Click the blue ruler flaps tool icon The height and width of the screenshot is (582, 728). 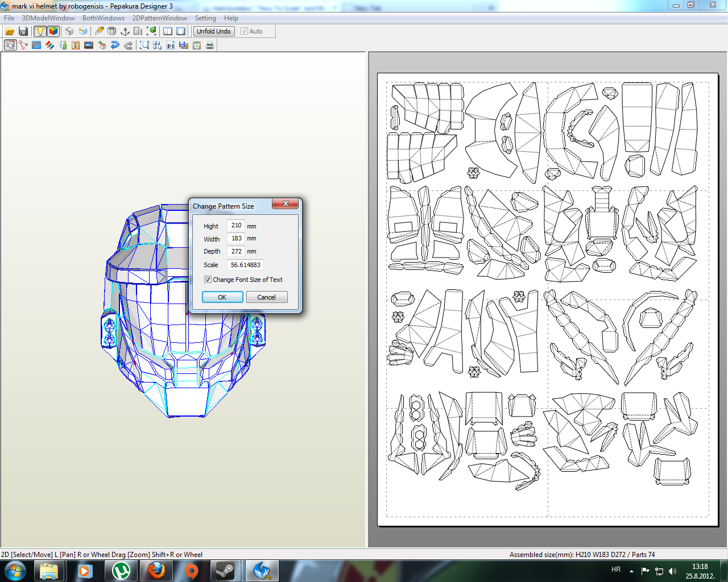click(x=36, y=45)
